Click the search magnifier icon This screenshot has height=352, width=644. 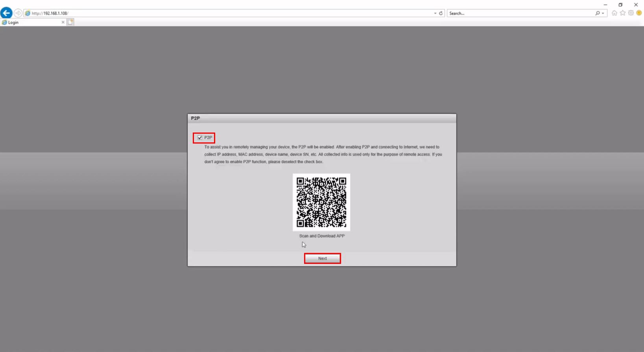(598, 13)
